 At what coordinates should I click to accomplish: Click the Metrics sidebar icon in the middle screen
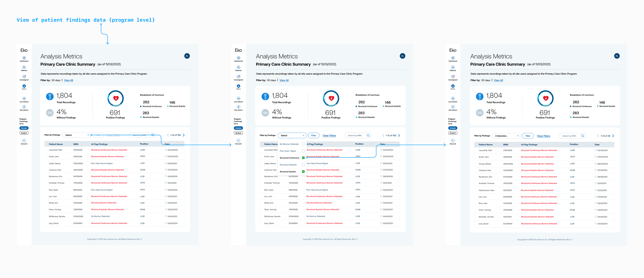pos(238,86)
